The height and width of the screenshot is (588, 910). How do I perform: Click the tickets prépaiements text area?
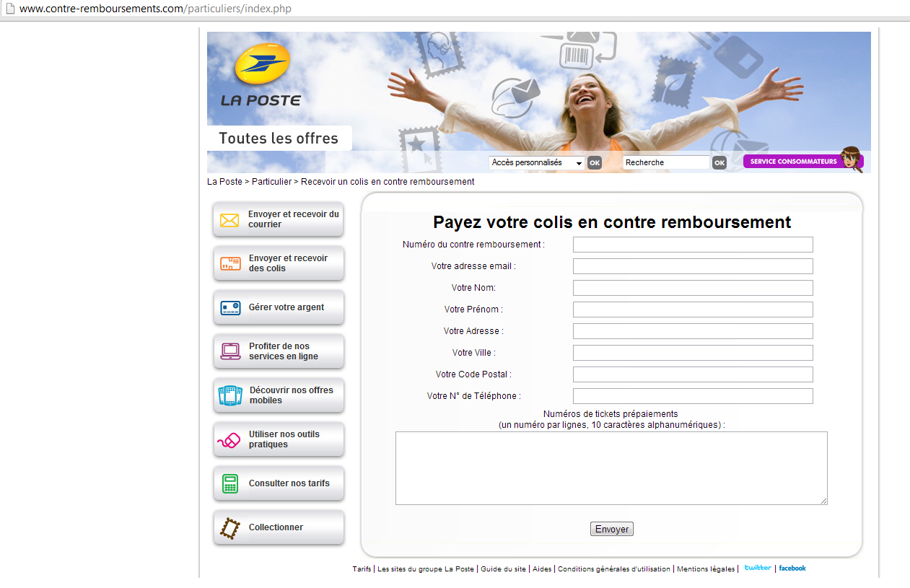click(x=611, y=468)
